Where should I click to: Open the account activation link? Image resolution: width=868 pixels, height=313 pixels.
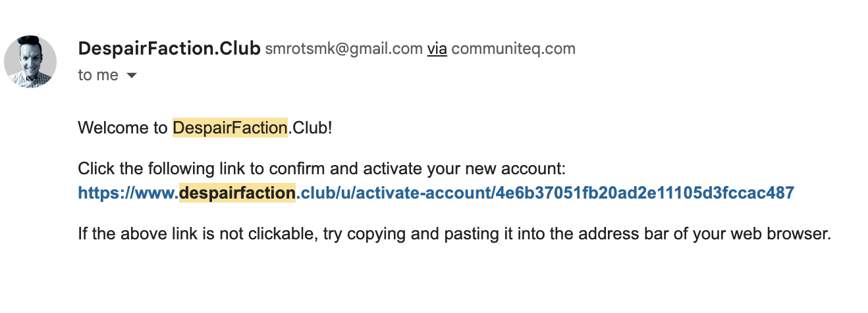[x=436, y=193]
